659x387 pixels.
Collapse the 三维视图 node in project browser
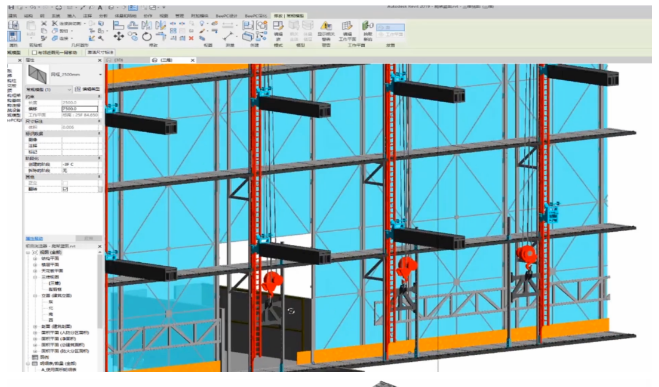pyautogui.click(x=35, y=277)
